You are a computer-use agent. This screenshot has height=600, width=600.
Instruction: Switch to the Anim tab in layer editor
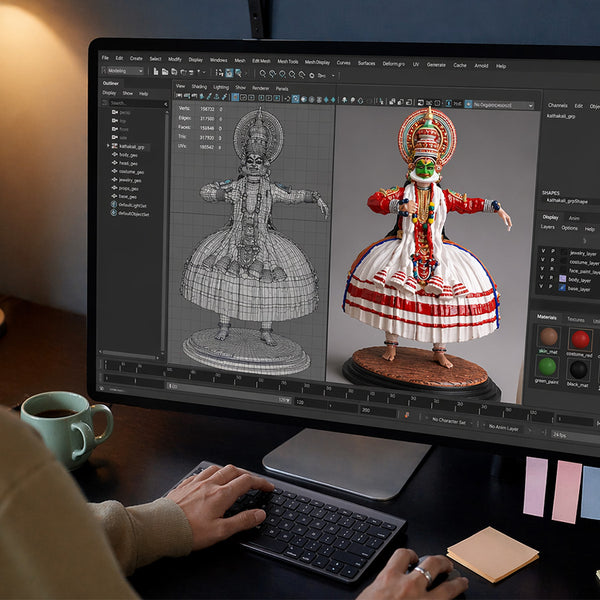tap(574, 217)
